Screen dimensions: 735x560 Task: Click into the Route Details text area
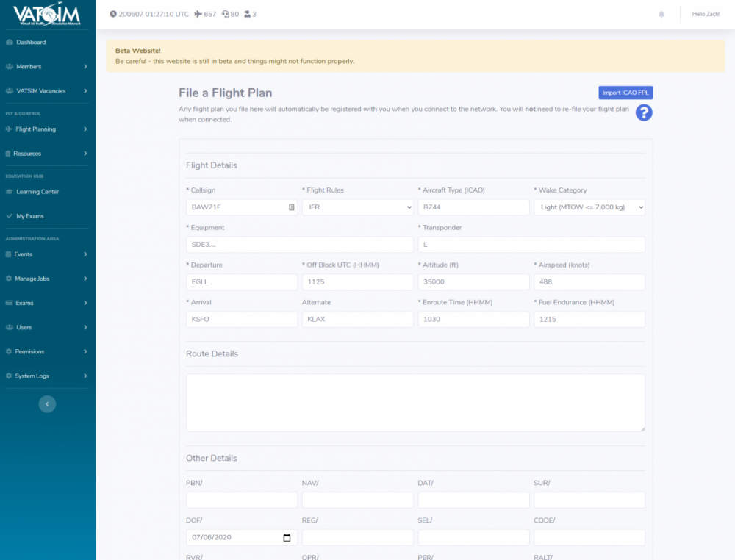[415, 403]
